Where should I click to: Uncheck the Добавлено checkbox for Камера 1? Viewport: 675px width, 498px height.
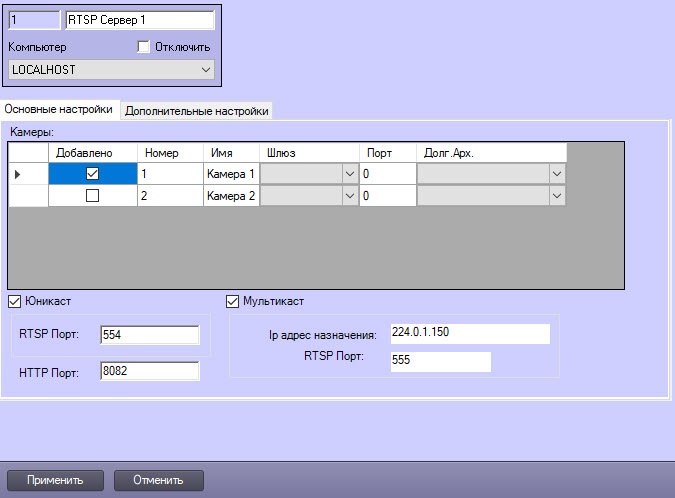tap(92, 174)
